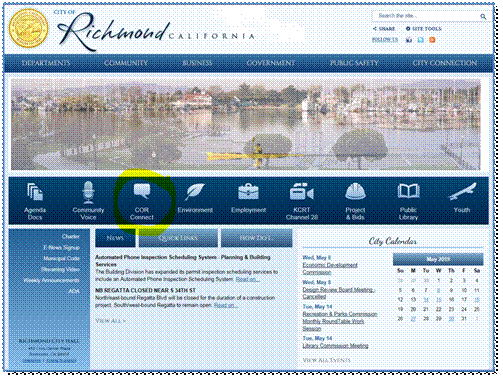Viewport: 503px width, 380px height.
Task: Open Project & Bids hard hat icon
Action: pos(355,192)
